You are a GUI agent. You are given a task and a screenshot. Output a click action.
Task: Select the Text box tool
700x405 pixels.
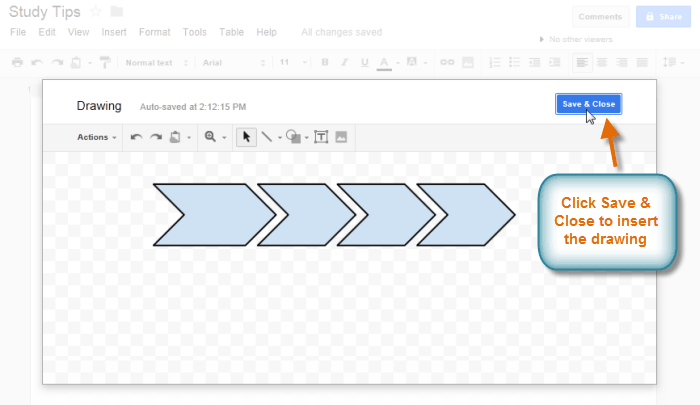point(321,137)
